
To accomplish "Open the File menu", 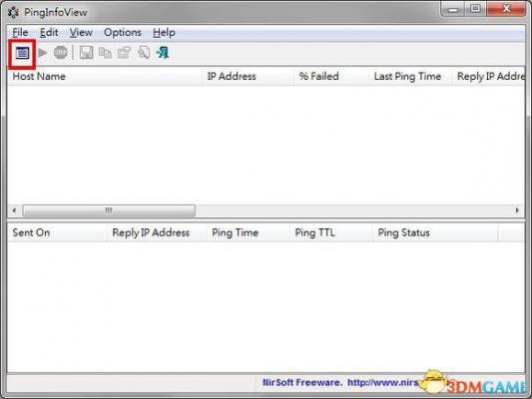I will (x=20, y=33).
